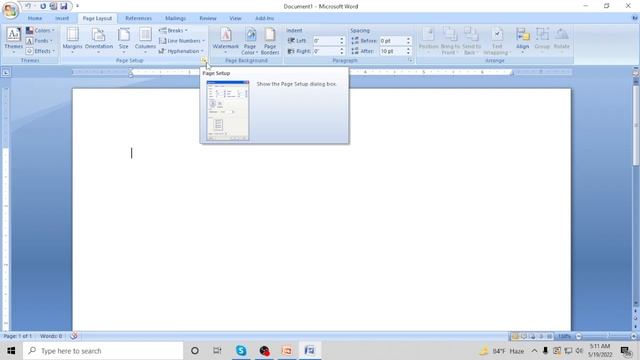
Task: Click the page count in status bar
Action: click(18, 336)
